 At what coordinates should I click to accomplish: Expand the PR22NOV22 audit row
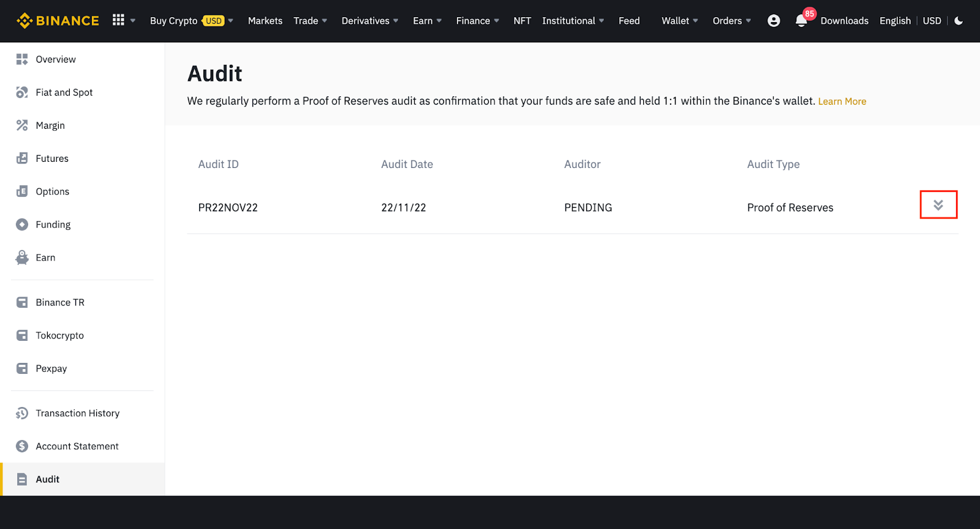coord(938,205)
